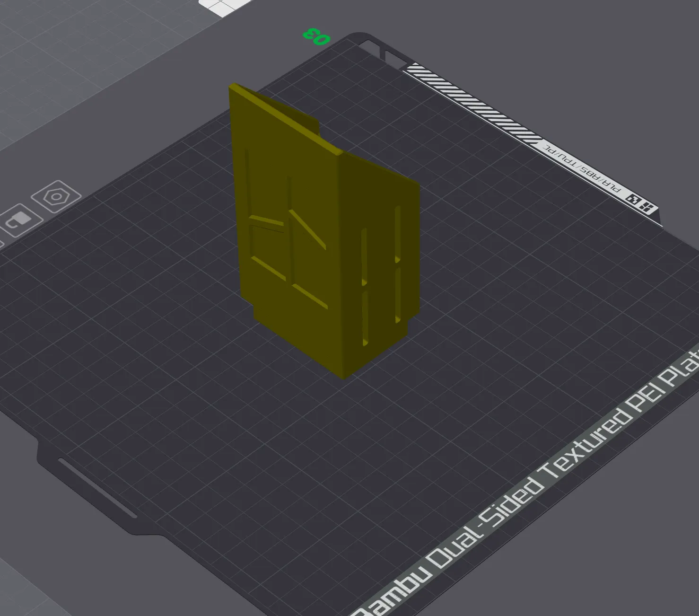Click the green plate number 03
Screen dimensions: 699x616
(x=316, y=36)
